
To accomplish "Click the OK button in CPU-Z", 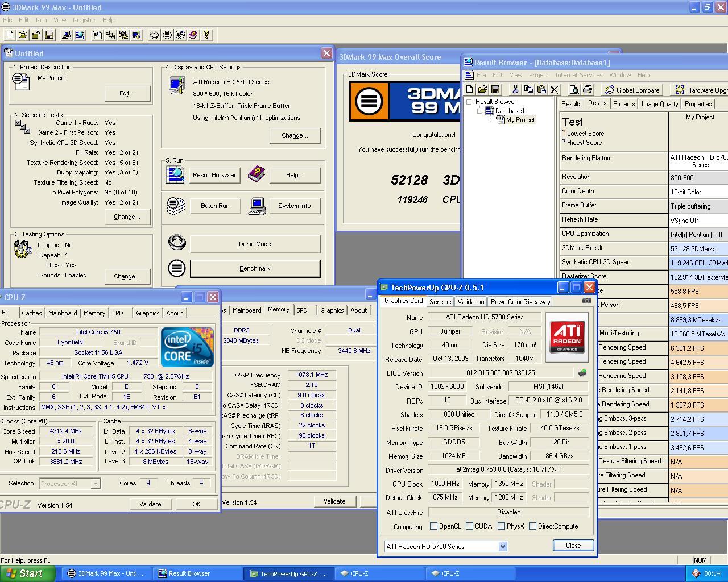I will (x=196, y=504).
